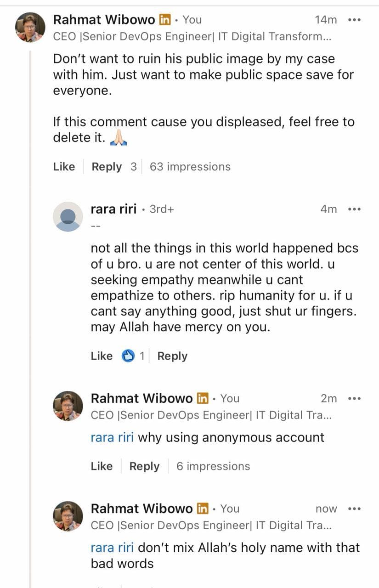Reply to the top comment with 3 replies
The image size is (379, 588).
(107, 167)
